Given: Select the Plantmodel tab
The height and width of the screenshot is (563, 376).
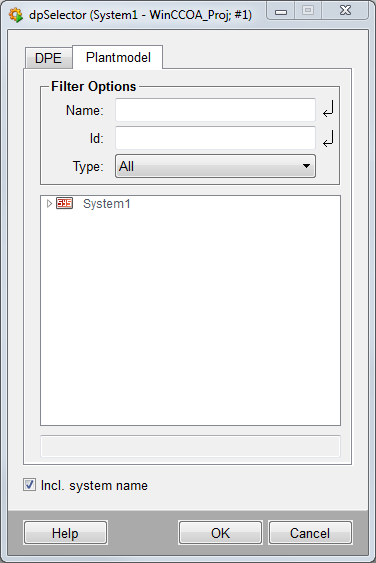Looking at the screenshot, I should [x=118, y=57].
